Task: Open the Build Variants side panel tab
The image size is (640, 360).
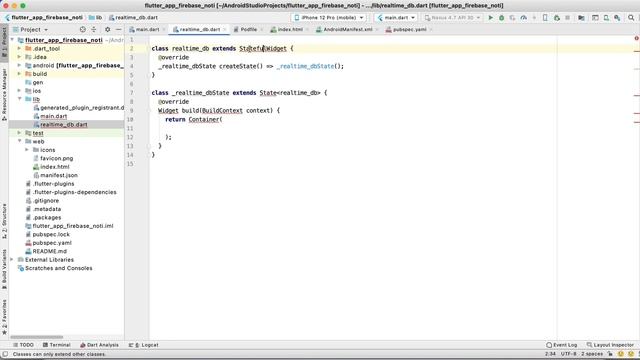Action: [x=4, y=269]
